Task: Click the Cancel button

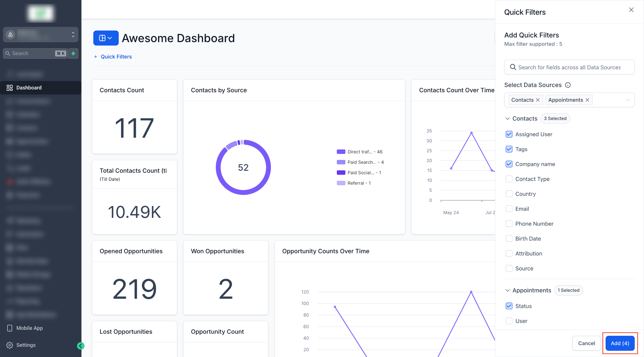Action: [x=586, y=343]
